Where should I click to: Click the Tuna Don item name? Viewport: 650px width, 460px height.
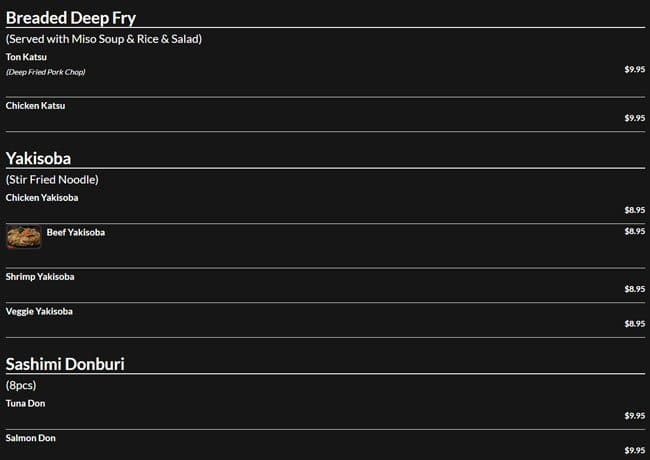pos(25,404)
